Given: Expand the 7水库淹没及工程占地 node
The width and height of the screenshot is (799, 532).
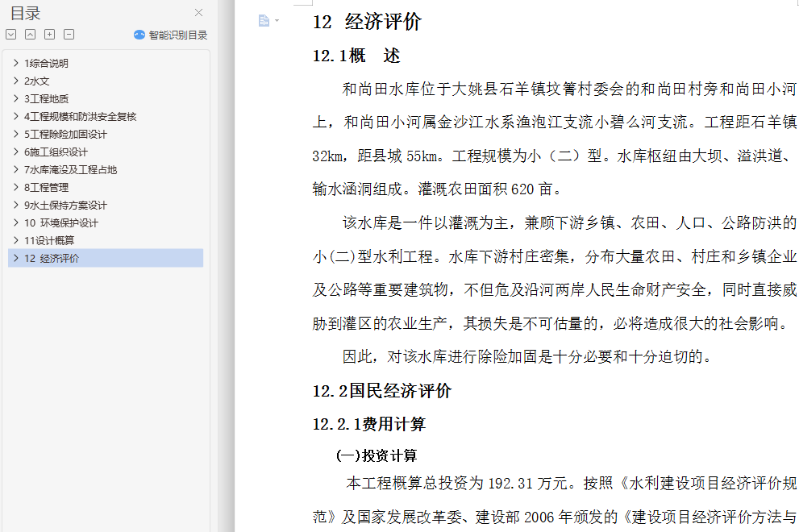Looking at the screenshot, I should (16, 170).
